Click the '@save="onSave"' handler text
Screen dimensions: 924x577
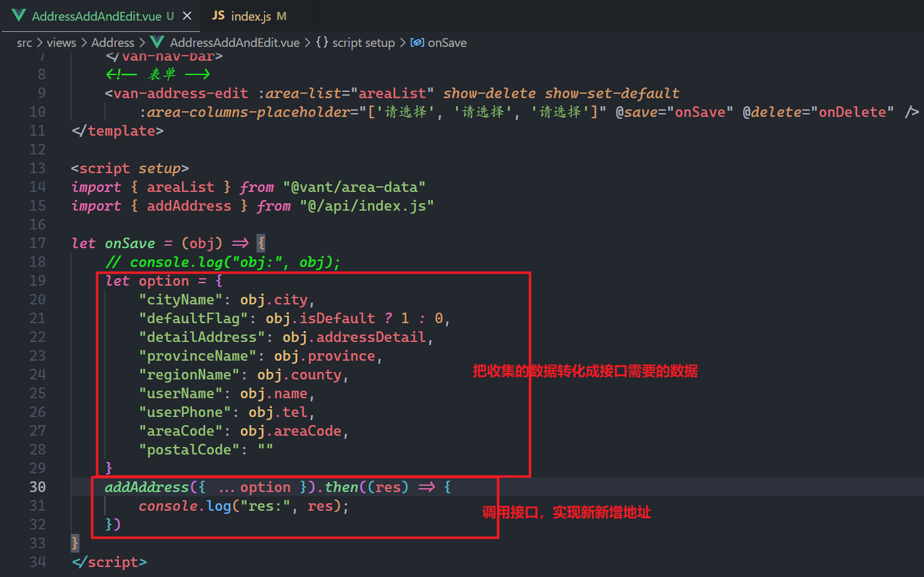pyautogui.click(x=674, y=112)
